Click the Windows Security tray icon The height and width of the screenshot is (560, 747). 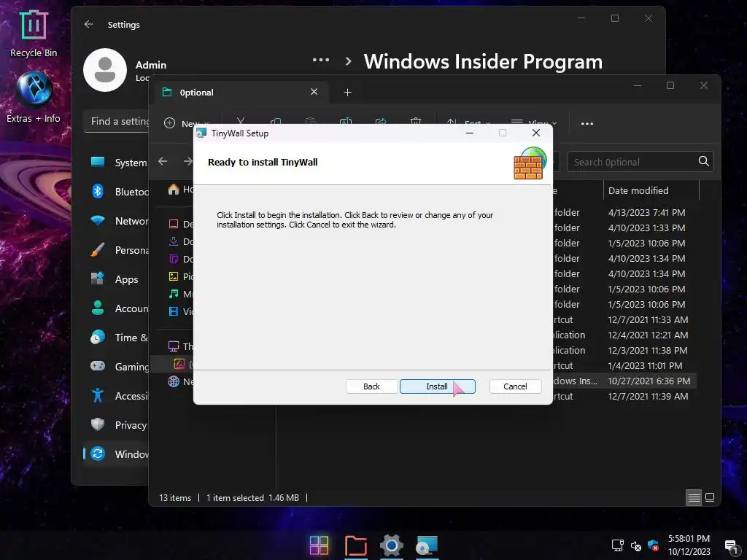(x=653, y=545)
